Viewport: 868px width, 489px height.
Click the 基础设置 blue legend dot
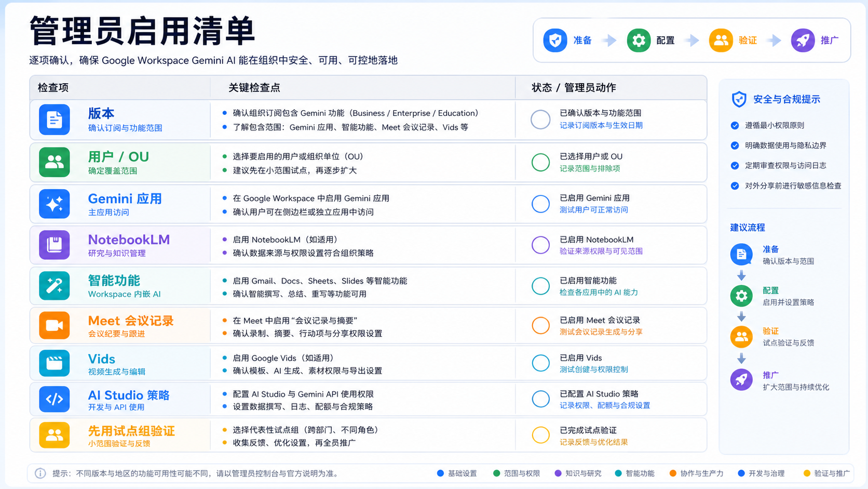coord(440,473)
